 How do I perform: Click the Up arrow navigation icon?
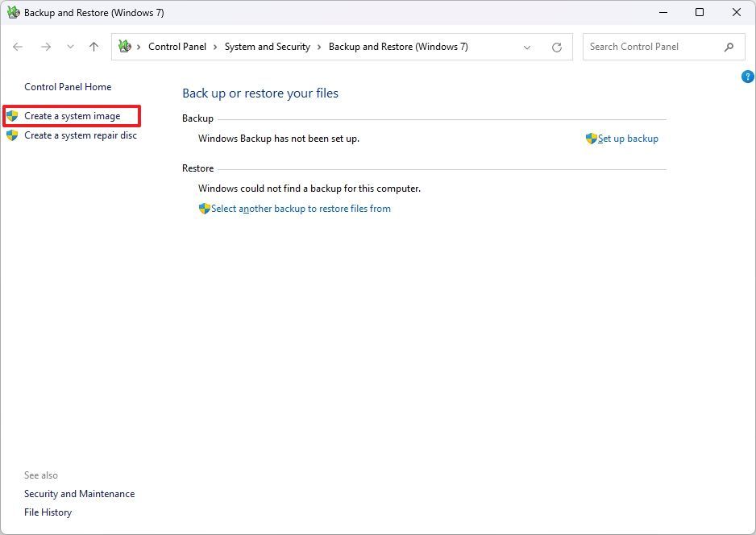[93, 47]
